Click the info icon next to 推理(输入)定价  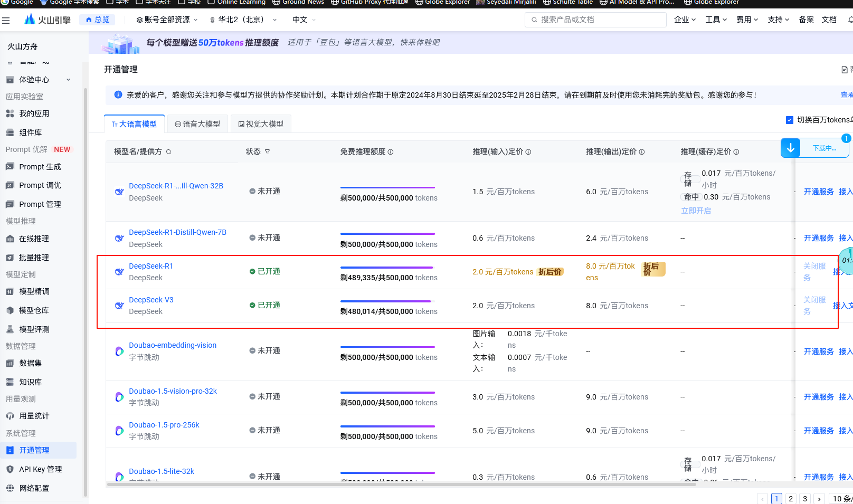[528, 152]
